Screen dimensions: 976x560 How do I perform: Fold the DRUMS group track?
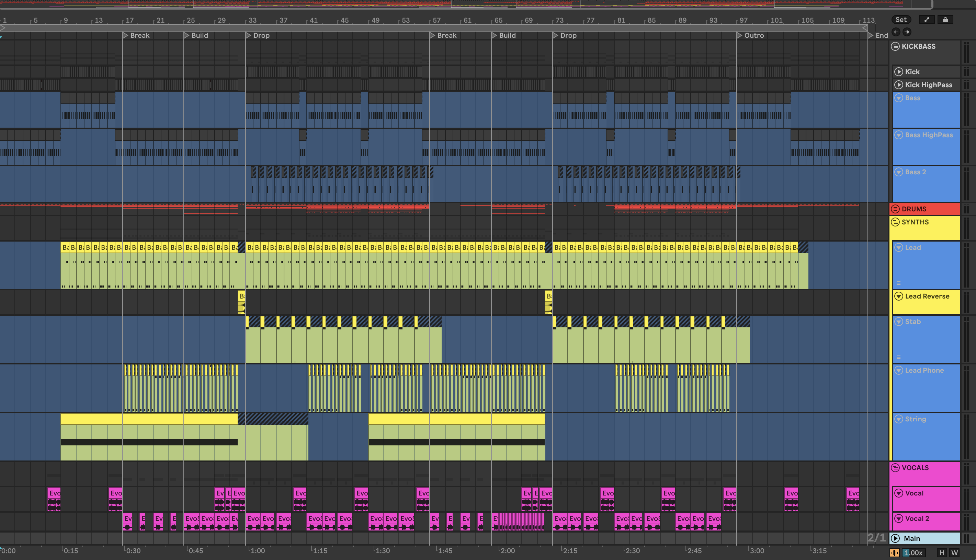(895, 209)
